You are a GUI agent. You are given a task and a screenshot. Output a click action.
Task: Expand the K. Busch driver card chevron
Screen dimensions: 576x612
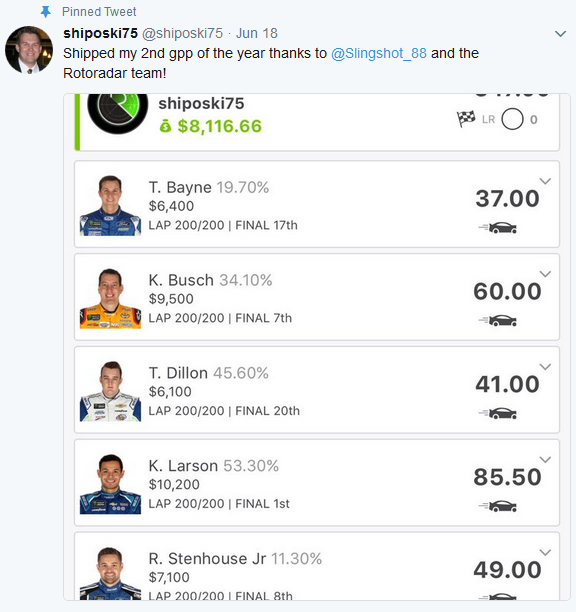pyautogui.click(x=545, y=274)
